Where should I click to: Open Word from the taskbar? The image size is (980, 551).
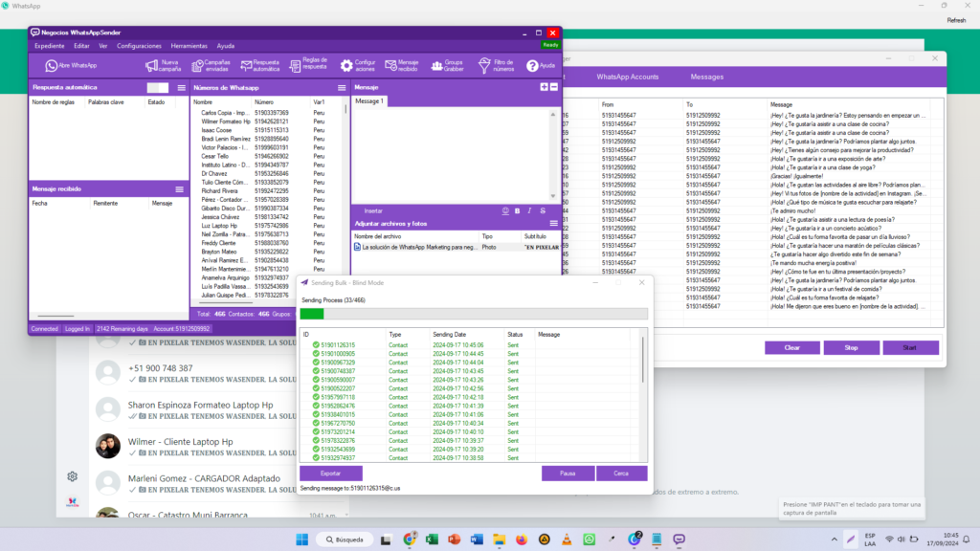click(477, 540)
